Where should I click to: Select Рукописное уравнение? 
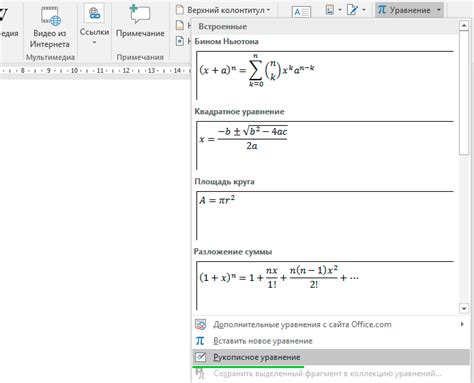(331, 357)
